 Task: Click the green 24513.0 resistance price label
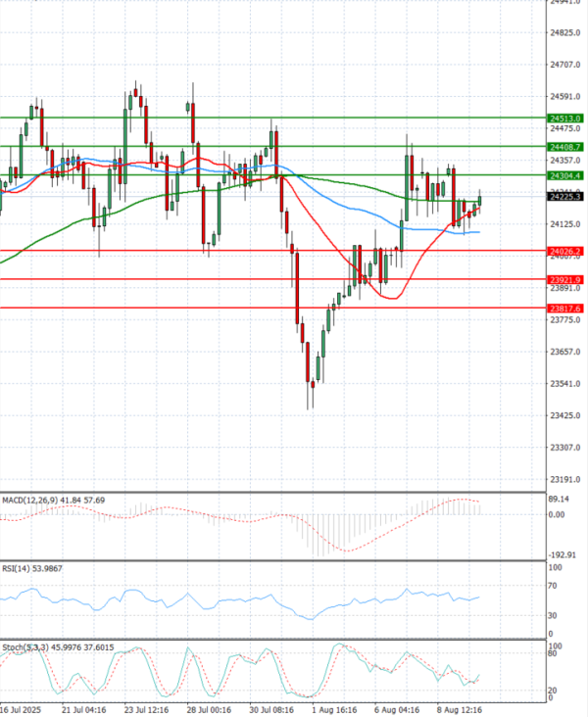click(x=565, y=119)
